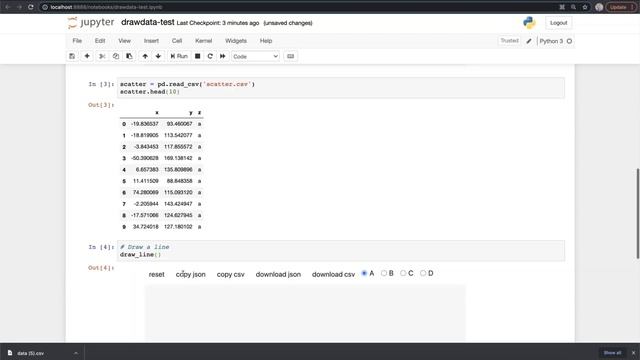The width and height of the screenshot is (640, 360).
Task: Copy selected cells icon
Action: [116, 56]
